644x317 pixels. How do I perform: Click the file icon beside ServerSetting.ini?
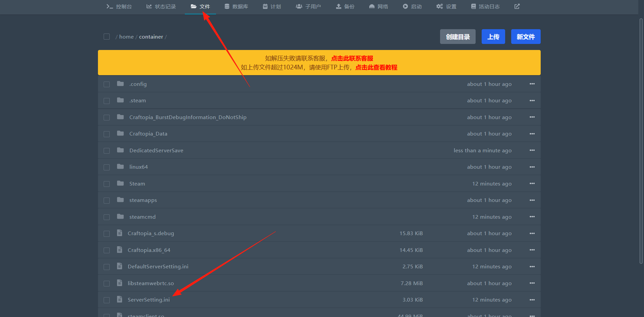pyautogui.click(x=119, y=299)
